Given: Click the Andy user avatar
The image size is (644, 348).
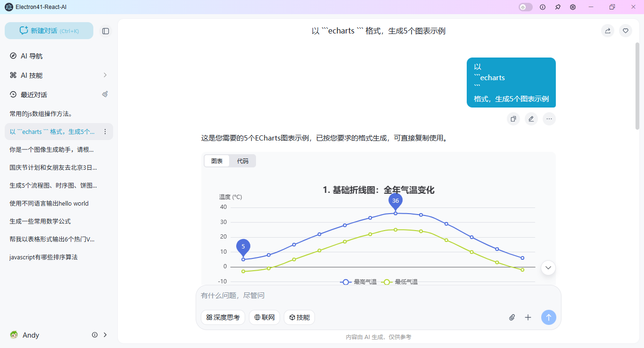Looking at the screenshot, I should (14, 335).
